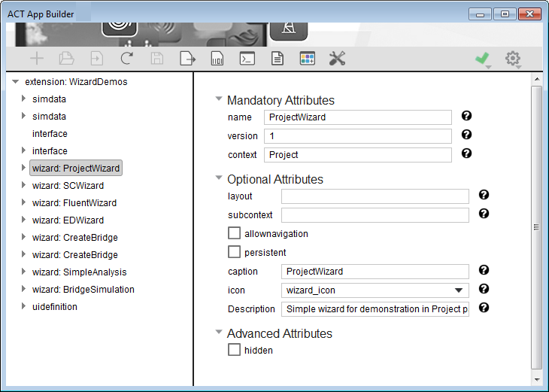Click the wrench and screwdriver tools icon
Viewport: 549px width, 392px height.
[x=337, y=59]
